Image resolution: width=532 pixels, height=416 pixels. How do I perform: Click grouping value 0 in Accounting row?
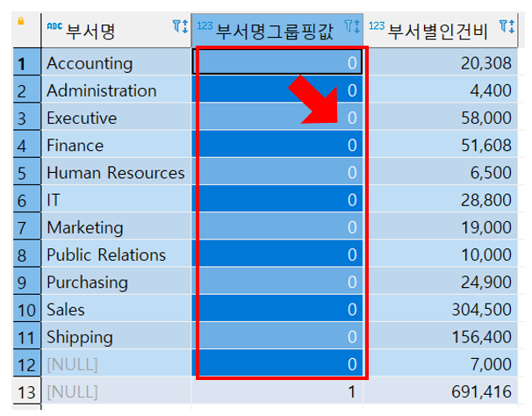pyautogui.click(x=277, y=61)
